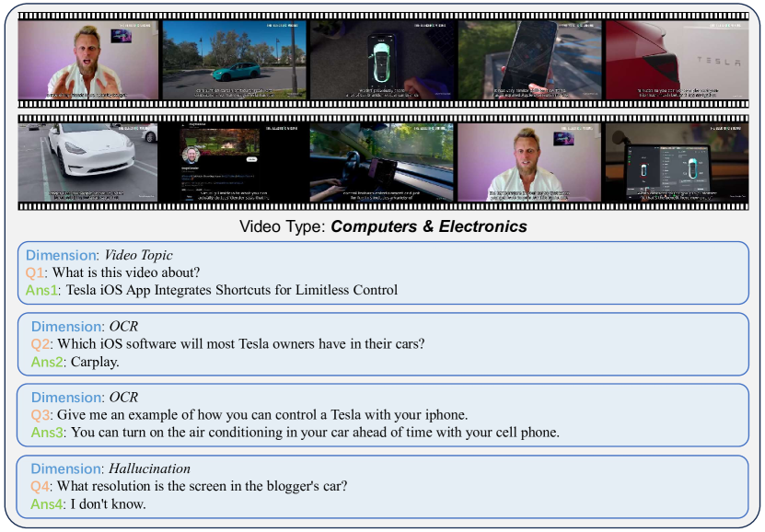This screenshot has height=532, width=765.
Task: Click the frame of the man talking without raised hands
Action: 530,162
